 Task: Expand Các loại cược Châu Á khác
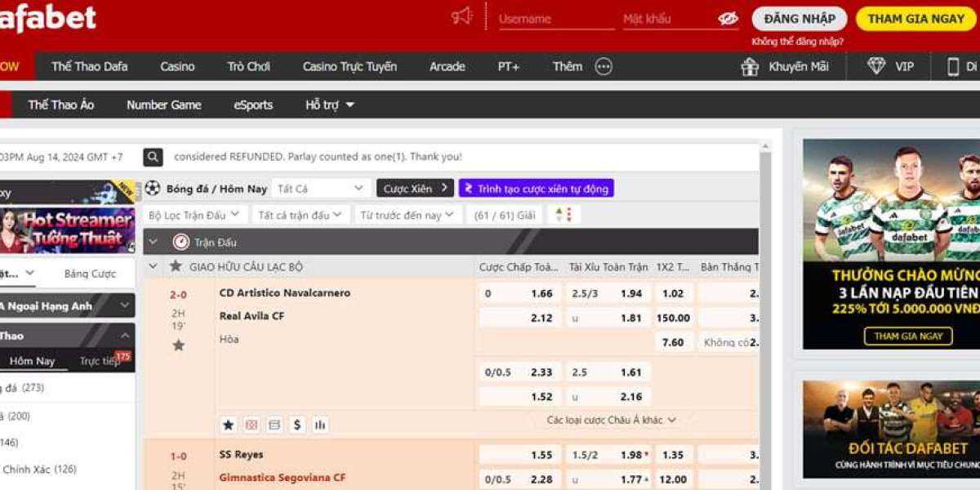coord(612,420)
